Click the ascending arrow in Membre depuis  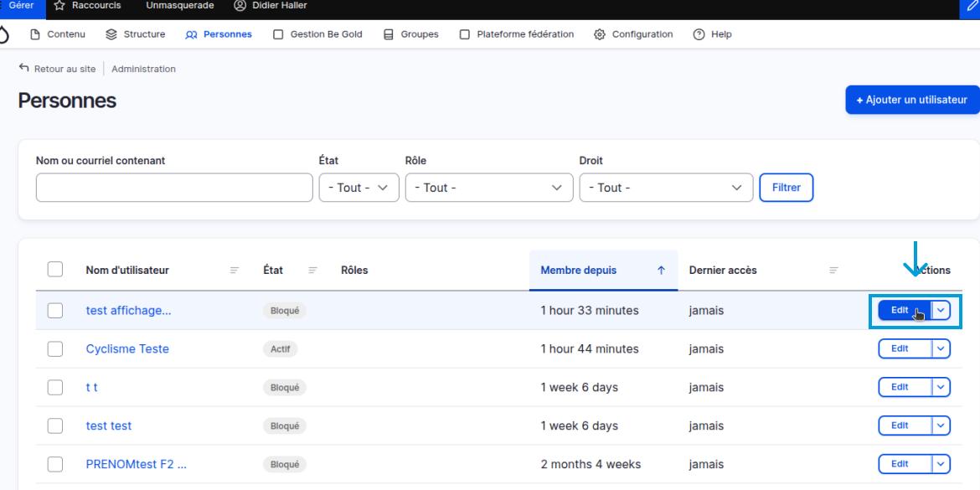[661, 271]
